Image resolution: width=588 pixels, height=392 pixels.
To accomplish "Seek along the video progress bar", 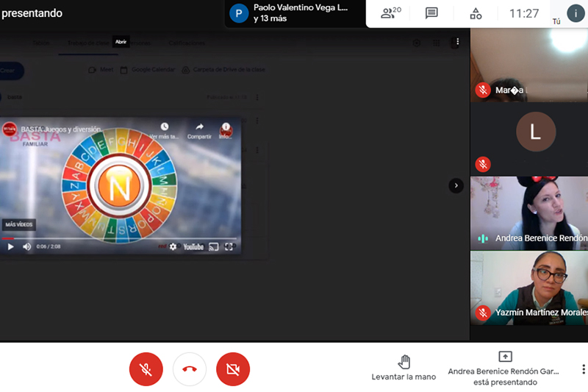I will (119, 238).
